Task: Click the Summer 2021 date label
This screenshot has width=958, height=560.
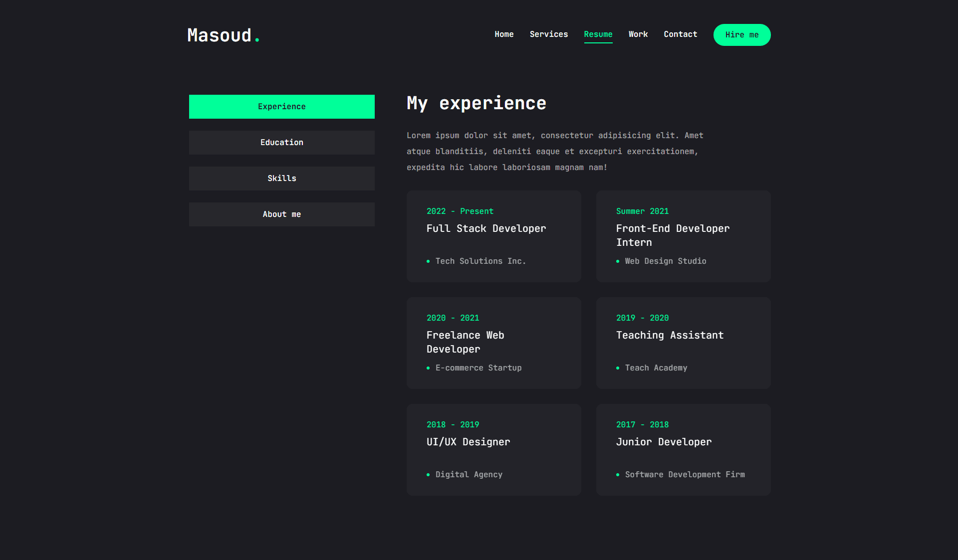Action: [x=643, y=211]
